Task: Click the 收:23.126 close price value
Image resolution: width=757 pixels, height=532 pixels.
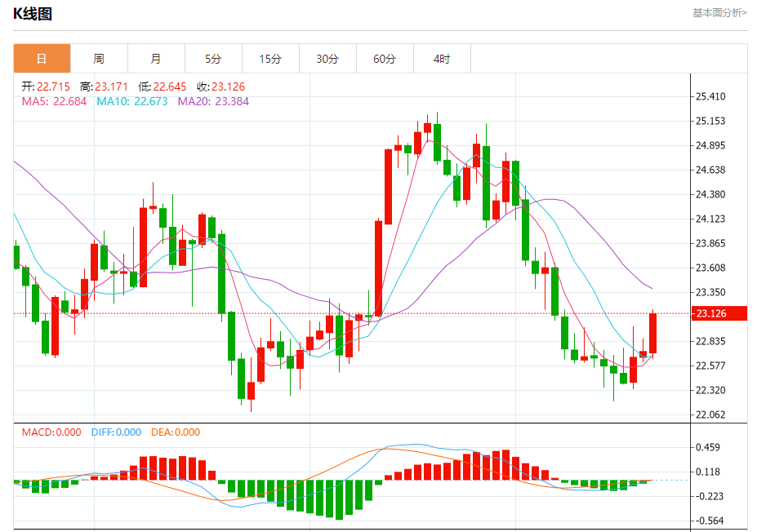Action: click(x=221, y=86)
